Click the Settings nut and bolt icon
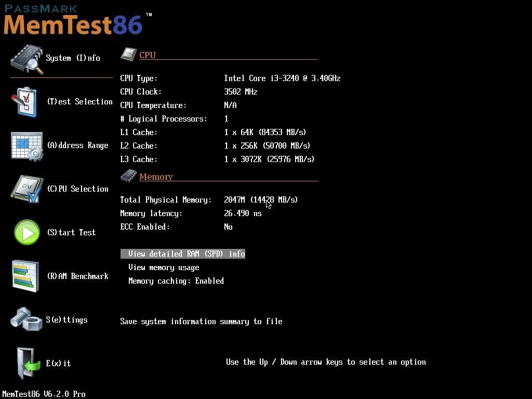 (x=26, y=319)
